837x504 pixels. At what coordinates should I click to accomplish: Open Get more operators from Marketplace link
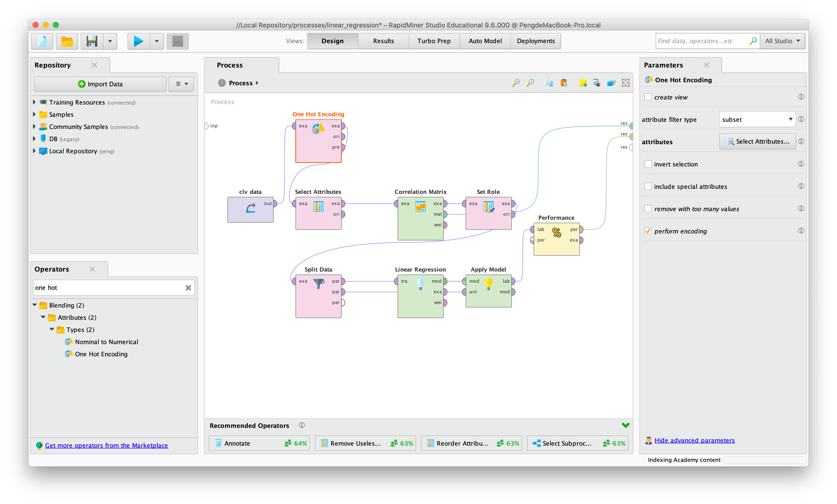[x=106, y=445]
